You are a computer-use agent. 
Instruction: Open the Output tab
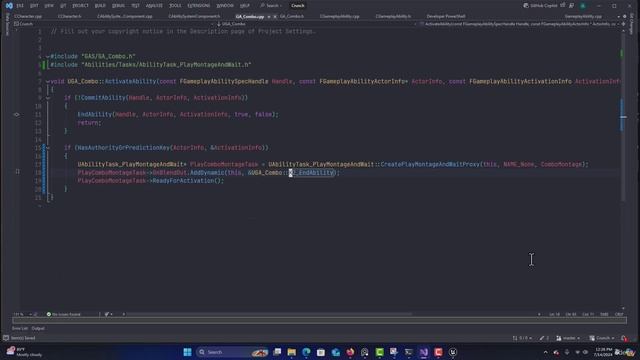[38, 328]
